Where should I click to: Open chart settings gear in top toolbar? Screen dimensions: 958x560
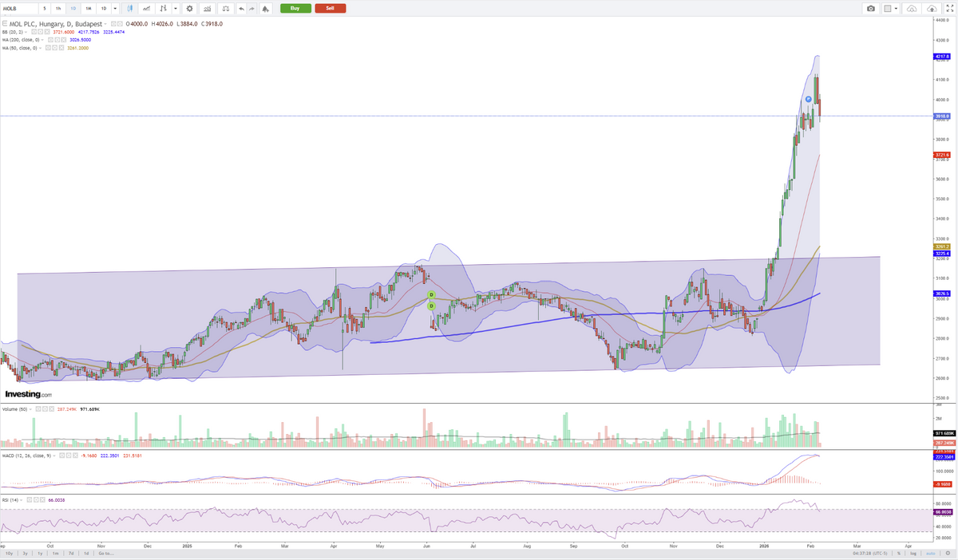point(189,8)
